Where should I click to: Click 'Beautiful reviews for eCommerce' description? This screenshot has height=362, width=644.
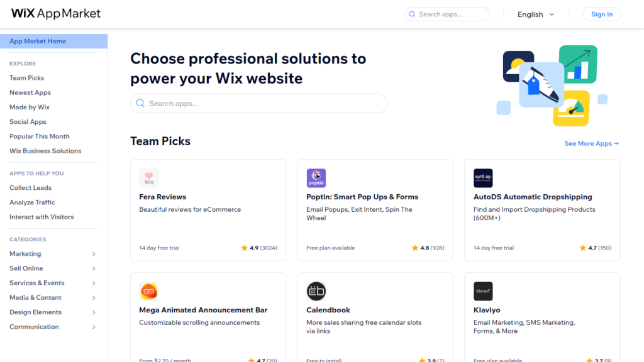190,209
